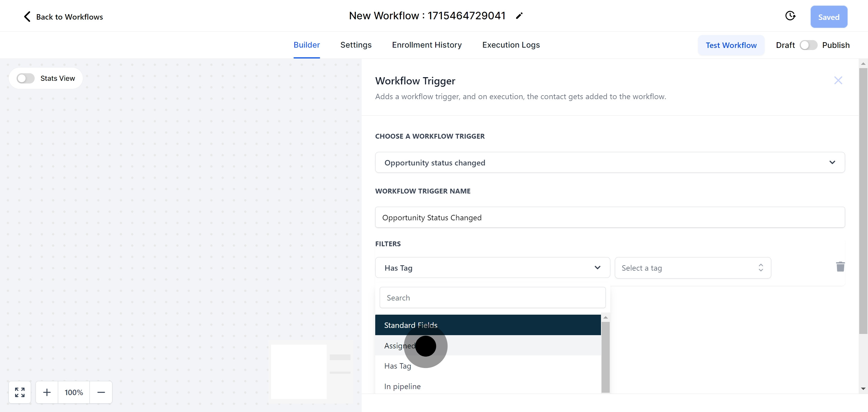The image size is (868, 412).
Task: Delete the Has Tag filter with trash icon
Action: click(840, 266)
